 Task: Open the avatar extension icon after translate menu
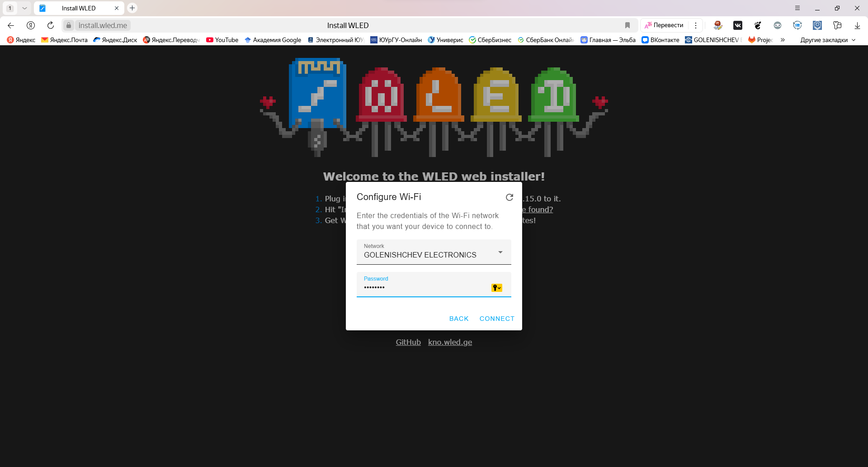718,25
